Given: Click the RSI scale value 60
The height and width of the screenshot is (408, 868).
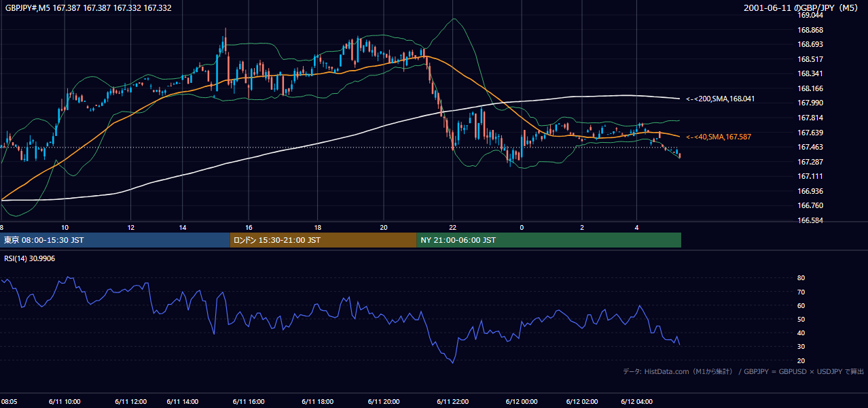Looking at the screenshot, I should (801, 305).
